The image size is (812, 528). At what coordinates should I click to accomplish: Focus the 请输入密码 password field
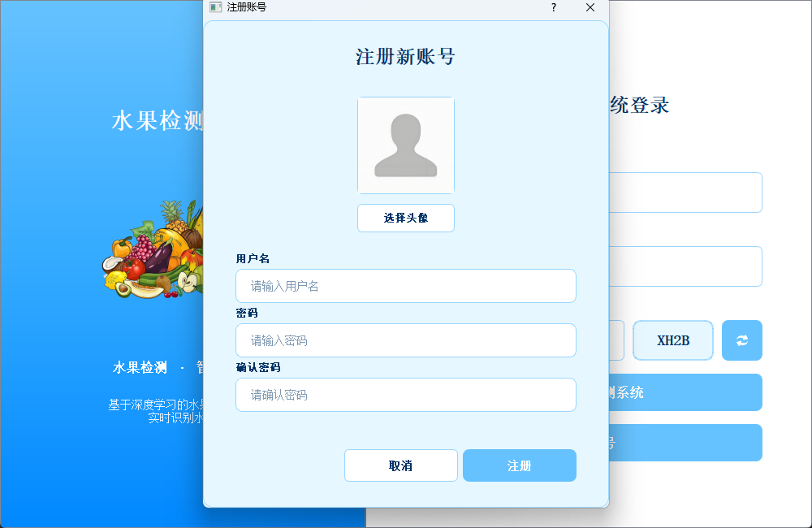[x=406, y=340]
